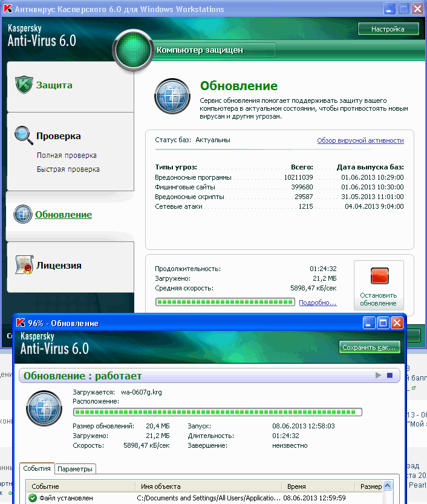Viewport: 427px width, 504px height.
Task: Click Вредоносные программы threat row
Action: pyautogui.click(x=279, y=177)
